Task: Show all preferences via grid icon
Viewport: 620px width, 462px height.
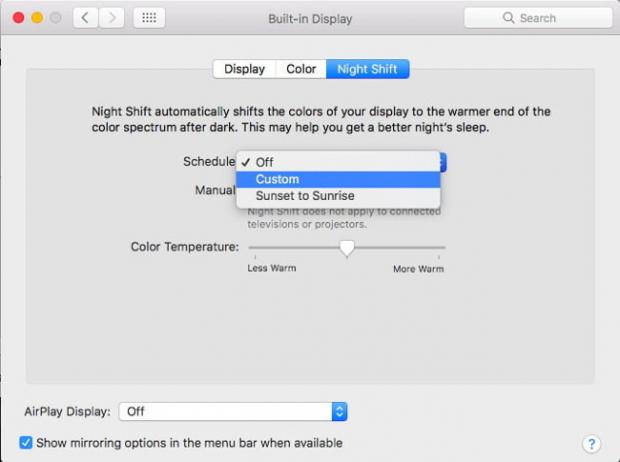Action: (149, 18)
